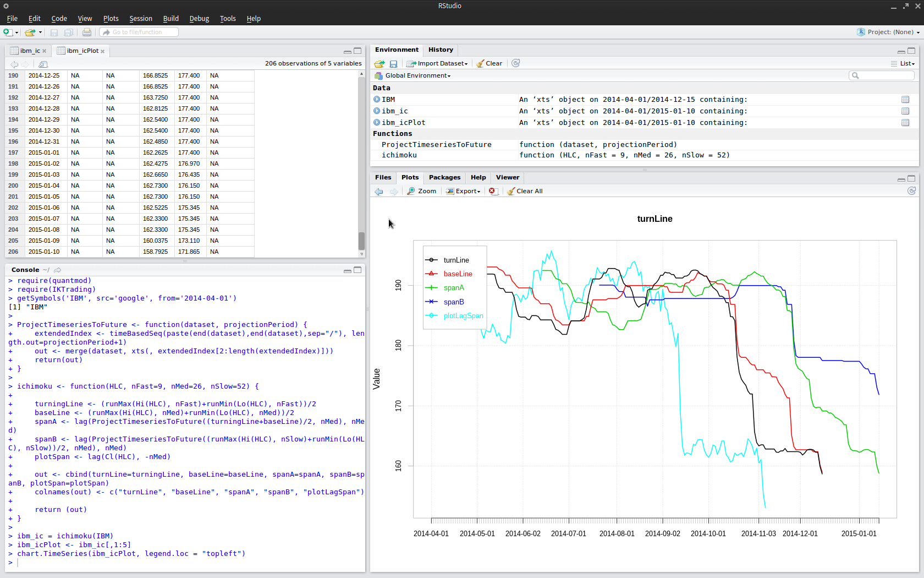Switch to the History tab
The width and height of the screenshot is (924, 578).
(x=441, y=50)
